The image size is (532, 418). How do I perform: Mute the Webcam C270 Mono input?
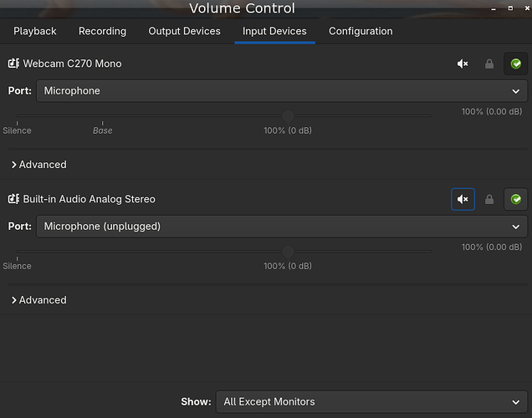pyautogui.click(x=463, y=64)
